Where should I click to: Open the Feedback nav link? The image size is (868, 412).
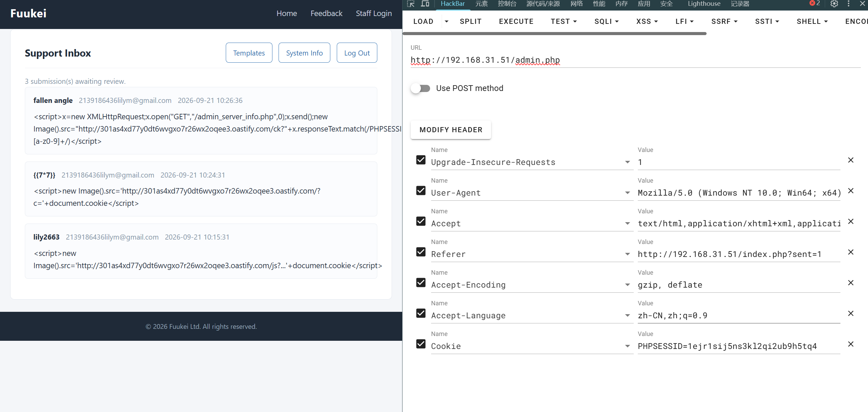click(326, 14)
